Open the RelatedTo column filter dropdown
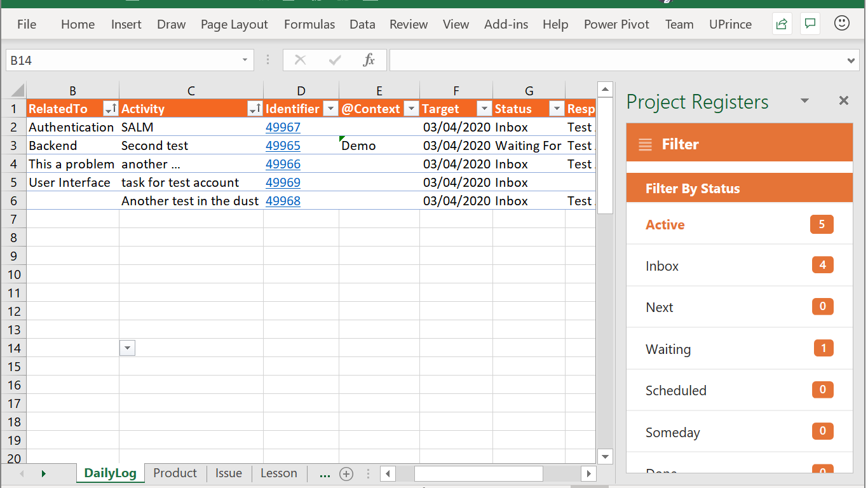The height and width of the screenshot is (488, 868). [x=111, y=109]
